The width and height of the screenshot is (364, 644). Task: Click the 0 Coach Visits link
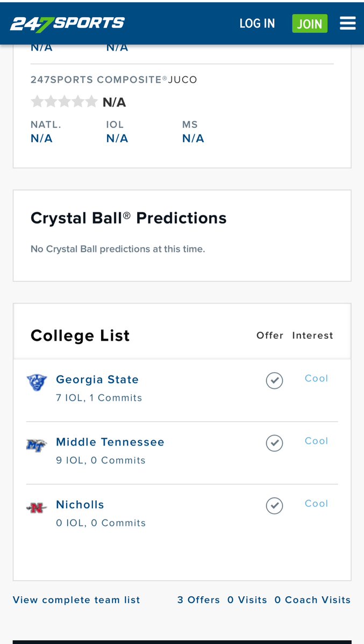(312, 599)
